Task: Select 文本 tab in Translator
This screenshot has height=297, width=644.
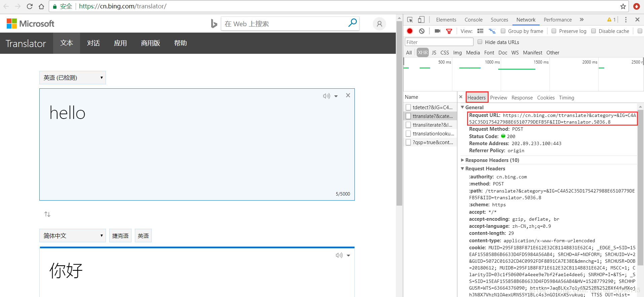Action: pos(67,43)
